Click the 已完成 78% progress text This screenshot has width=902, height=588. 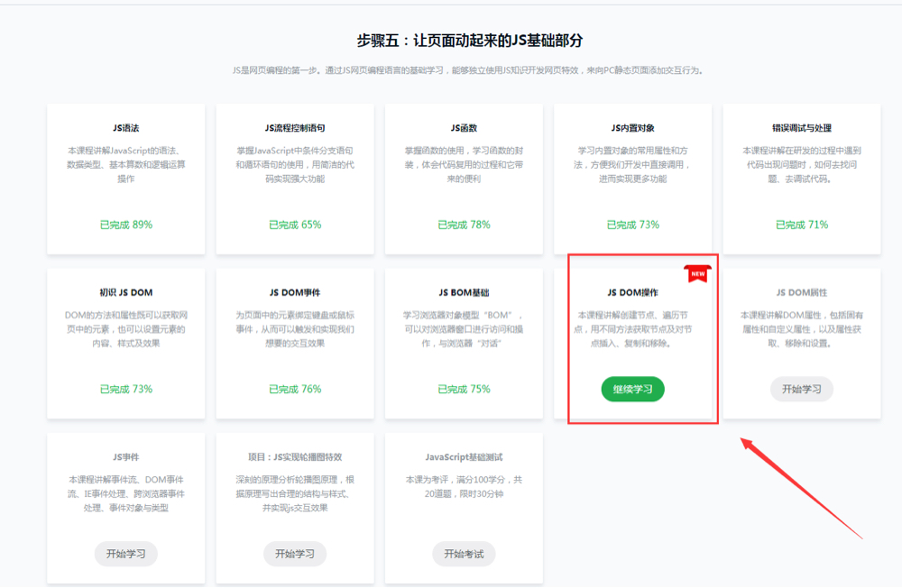point(464,225)
